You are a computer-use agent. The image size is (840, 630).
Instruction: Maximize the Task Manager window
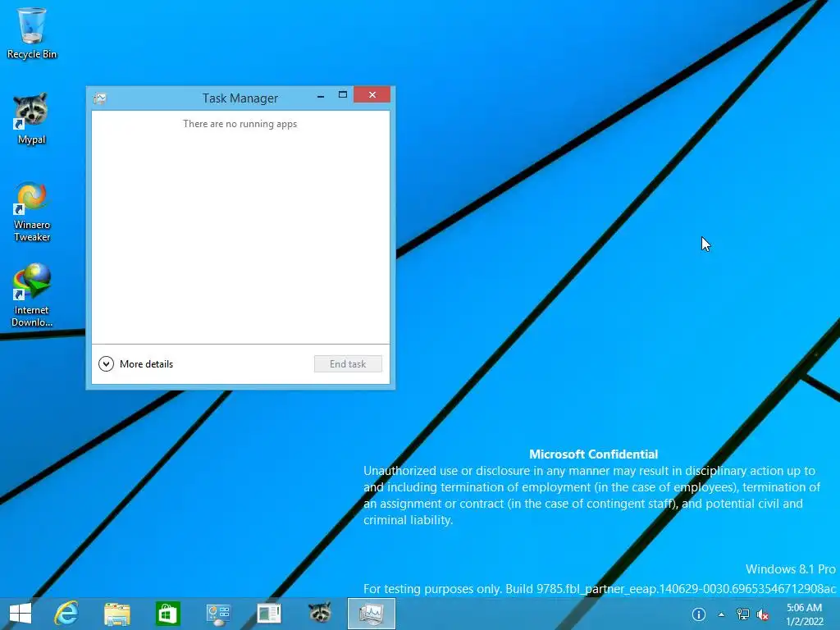343,95
